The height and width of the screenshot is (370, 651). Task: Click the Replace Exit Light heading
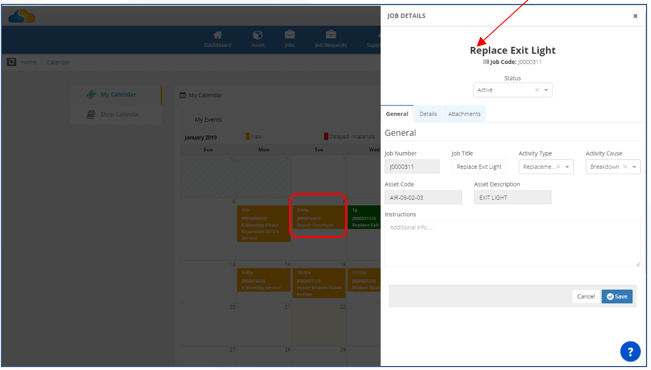tap(512, 50)
